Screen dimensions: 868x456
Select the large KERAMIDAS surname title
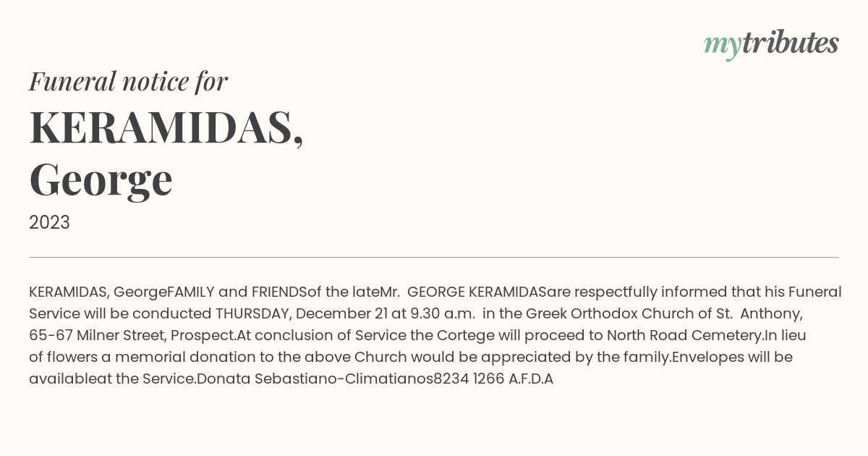click(166, 128)
